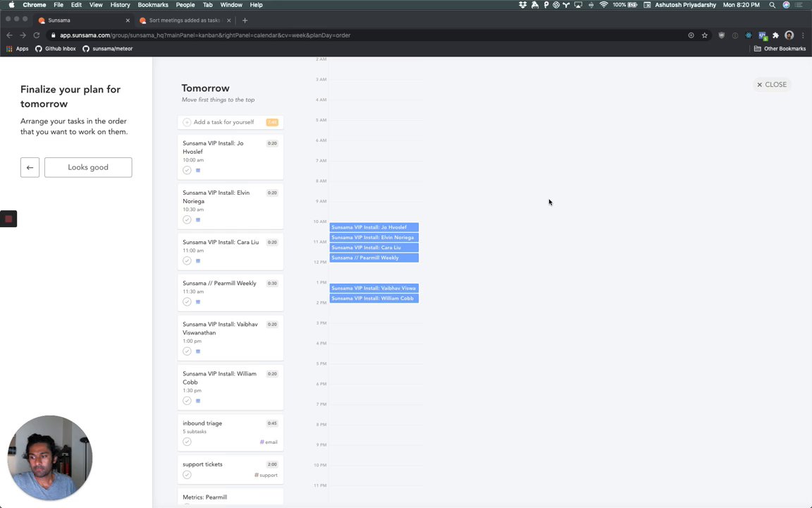Check off the support tickets task

pyautogui.click(x=187, y=475)
